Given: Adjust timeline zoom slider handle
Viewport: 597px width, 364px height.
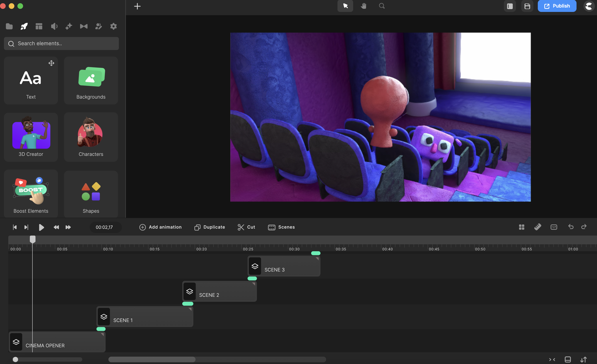Looking at the screenshot, I should (15, 359).
